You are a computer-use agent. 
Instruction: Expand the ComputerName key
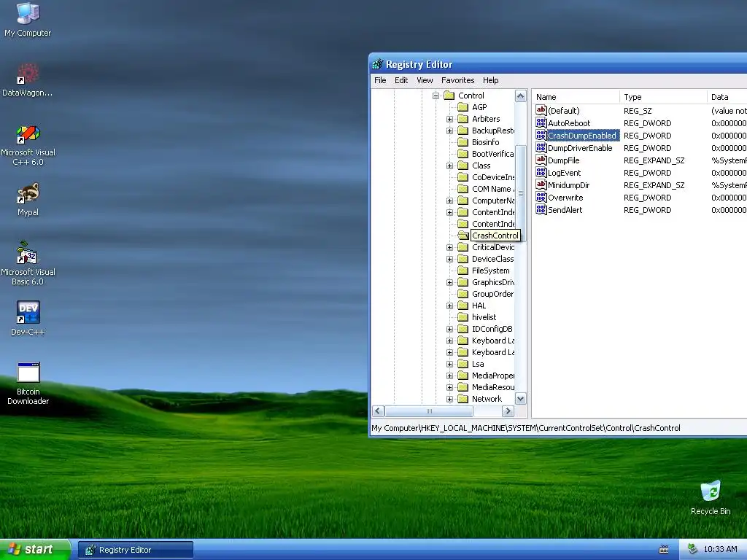(x=449, y=201)
